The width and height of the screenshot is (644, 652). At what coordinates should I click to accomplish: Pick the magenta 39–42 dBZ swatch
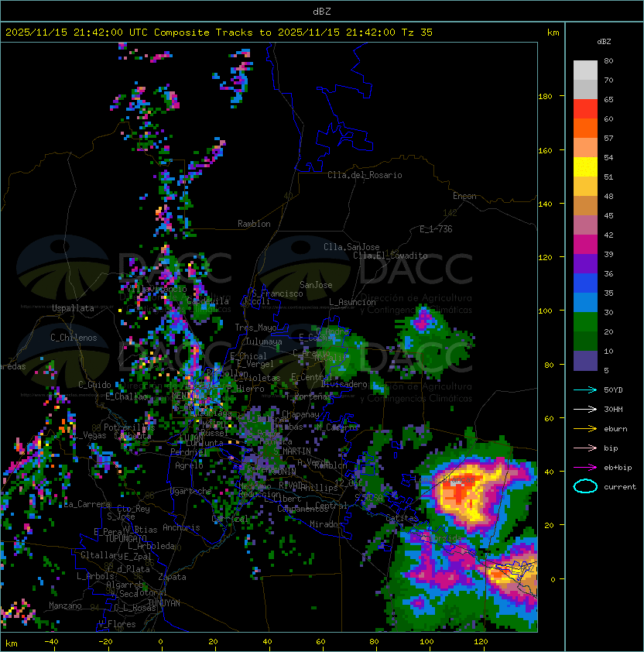585,244
